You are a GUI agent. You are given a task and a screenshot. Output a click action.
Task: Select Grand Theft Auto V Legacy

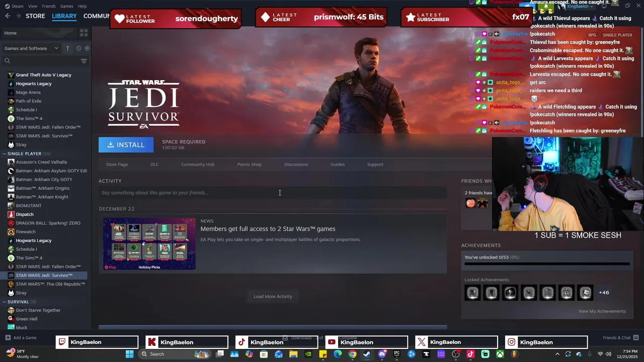coord(44,75)
